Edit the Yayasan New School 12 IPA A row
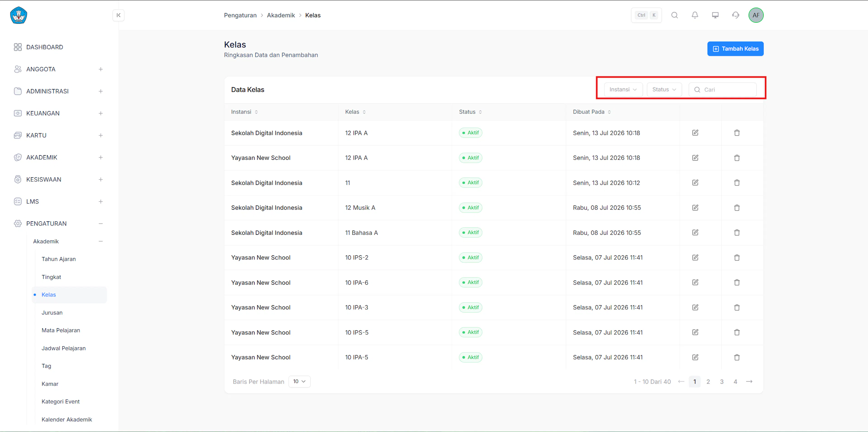This screenshot has width=868, height=432. pos(695,157)
